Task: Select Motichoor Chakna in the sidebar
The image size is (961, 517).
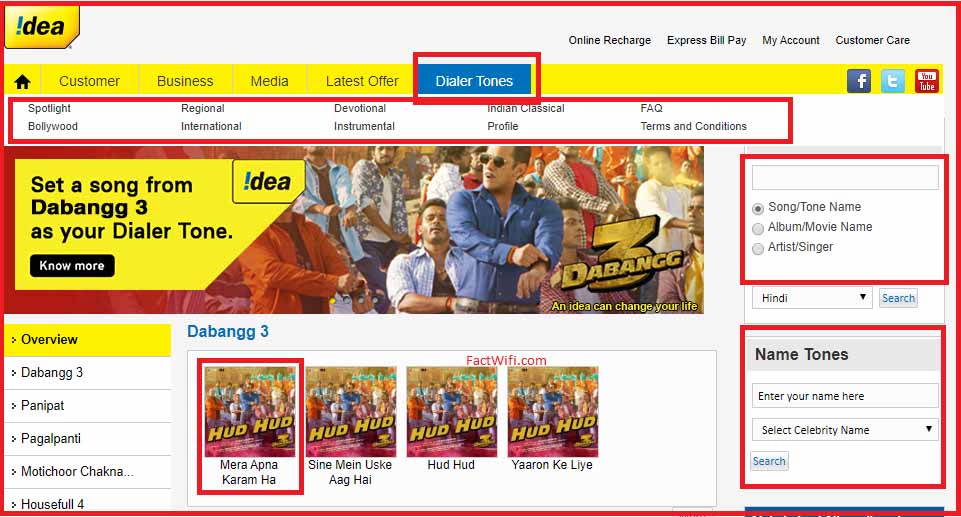Action: [88, 472]
